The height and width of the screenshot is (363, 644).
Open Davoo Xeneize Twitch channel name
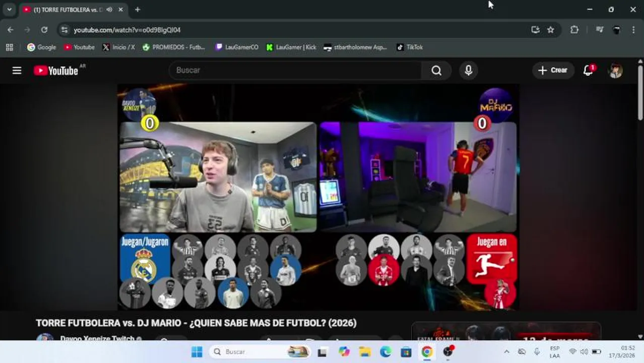click(x=97, y=339)
